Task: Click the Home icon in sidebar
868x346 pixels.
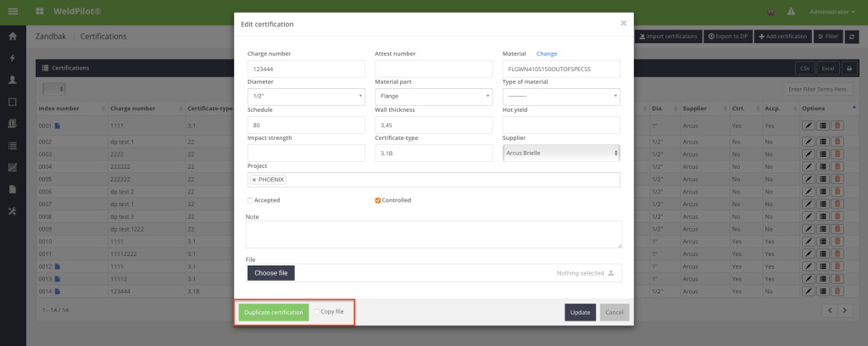Action: click(13, 36)
